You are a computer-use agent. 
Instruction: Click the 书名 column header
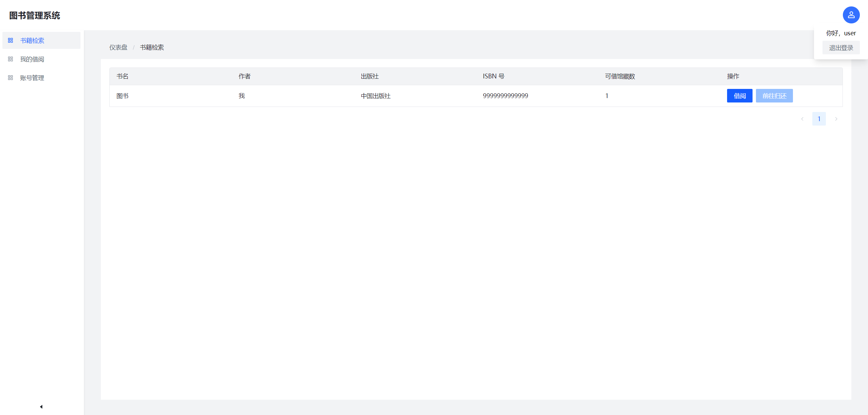122,76
